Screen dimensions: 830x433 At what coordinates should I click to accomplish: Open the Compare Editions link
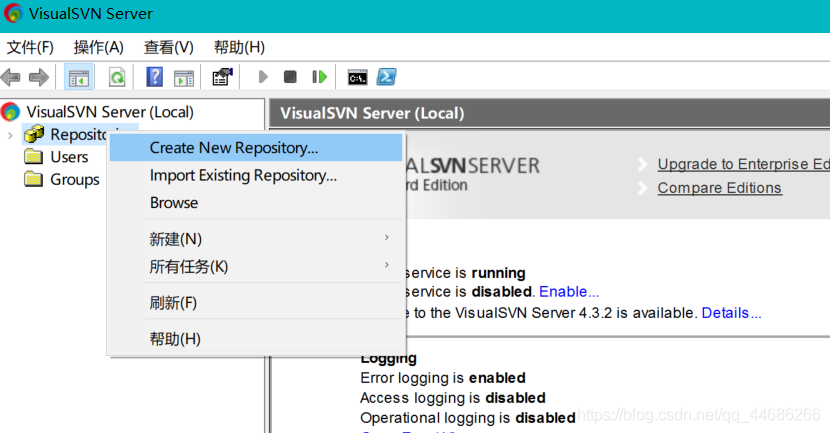tap(719, 188)
